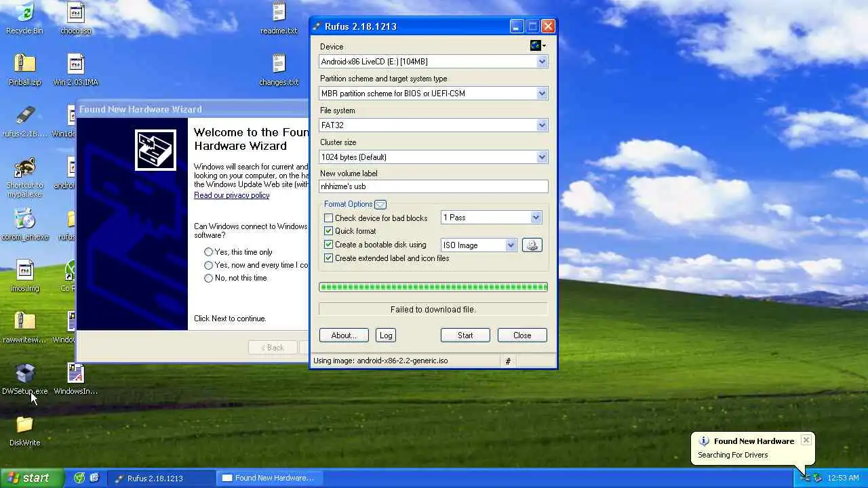Select the readme.txt desktop file
The width and height of the screenshot is (868, 488).
[279, 18]
